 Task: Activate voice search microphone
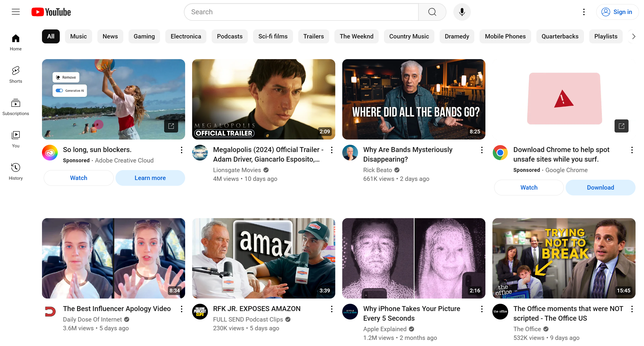(462, 12)
